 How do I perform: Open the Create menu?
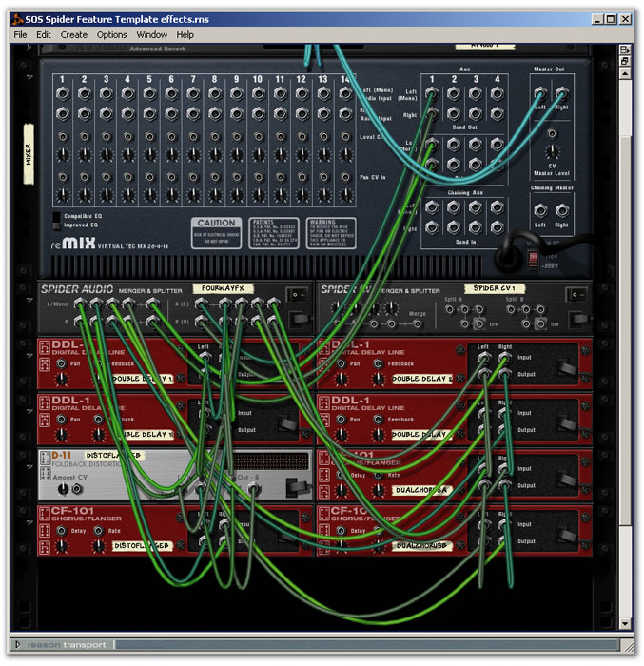(x=73, y=35)
